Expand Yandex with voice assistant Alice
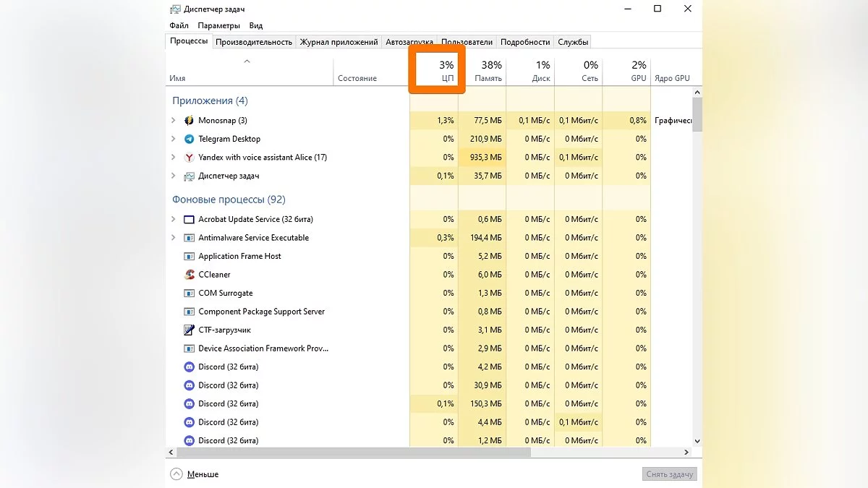Image resolution: width=868 pixels, height=488 pixels. point(174,158)
